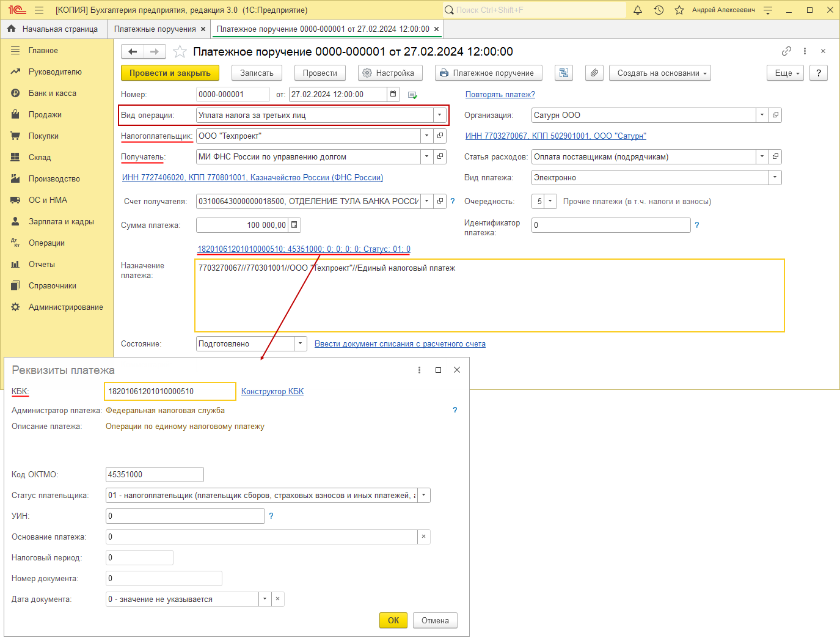Expand Организация dropdown
This screenshot has width=840, height=638.
[762, 115]
